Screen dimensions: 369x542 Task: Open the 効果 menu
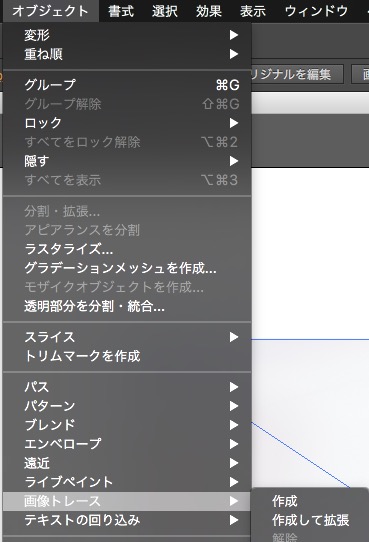point(209,11)
